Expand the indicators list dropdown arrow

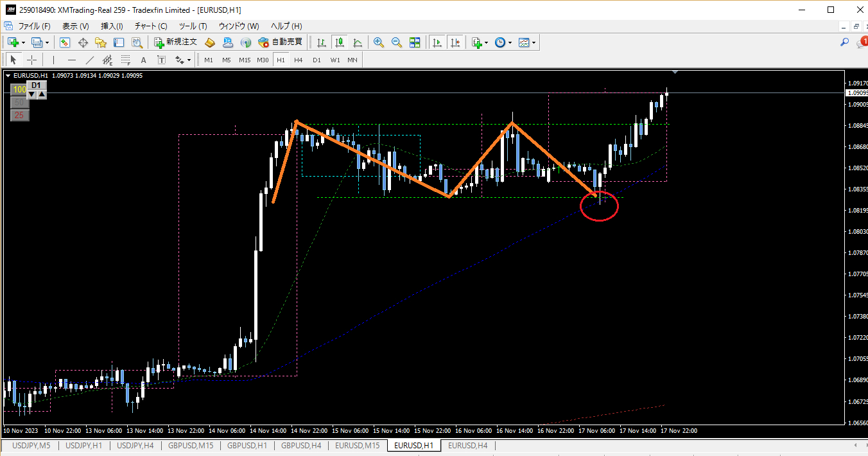(487, 42)
